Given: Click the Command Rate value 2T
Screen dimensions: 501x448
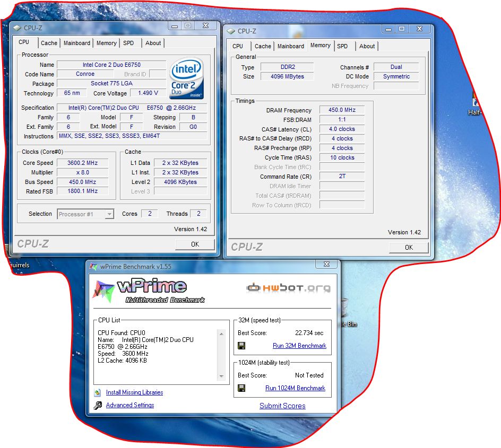Looking at the screenshot, I should [x=342, y=176].
